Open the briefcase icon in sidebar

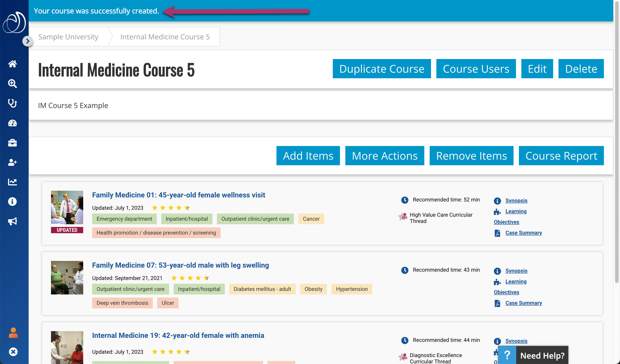click(12, 143)
